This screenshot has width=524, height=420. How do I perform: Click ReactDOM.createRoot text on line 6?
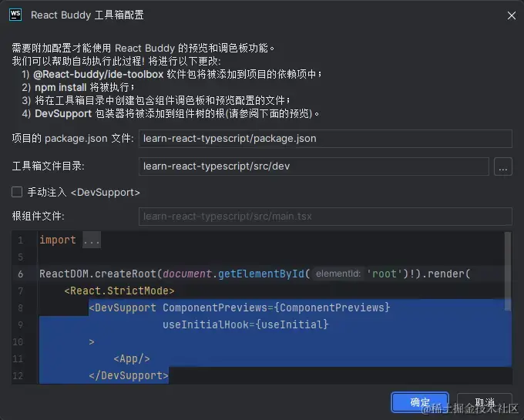[98, 274]
